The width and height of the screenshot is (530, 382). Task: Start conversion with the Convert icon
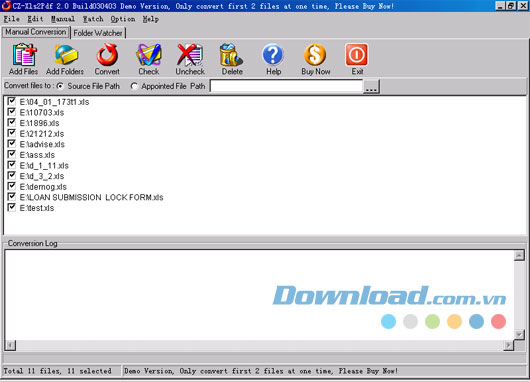point(107,55)
